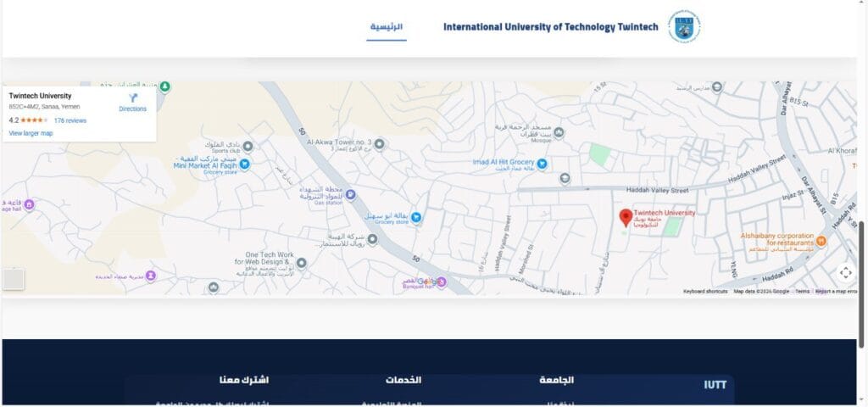This screenshot has width=868, height=407.
Task: Click the school marker below Imad Al Hit Grocery
Action: click(565, 178)
